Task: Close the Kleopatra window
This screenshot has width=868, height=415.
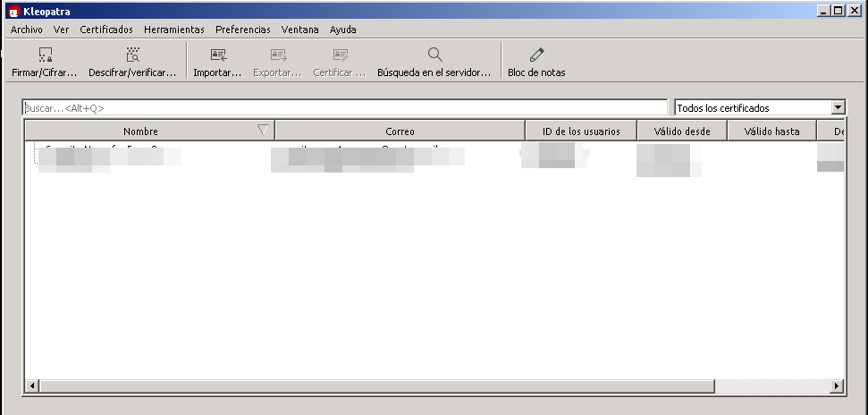Action: click(x=854, y=11)
